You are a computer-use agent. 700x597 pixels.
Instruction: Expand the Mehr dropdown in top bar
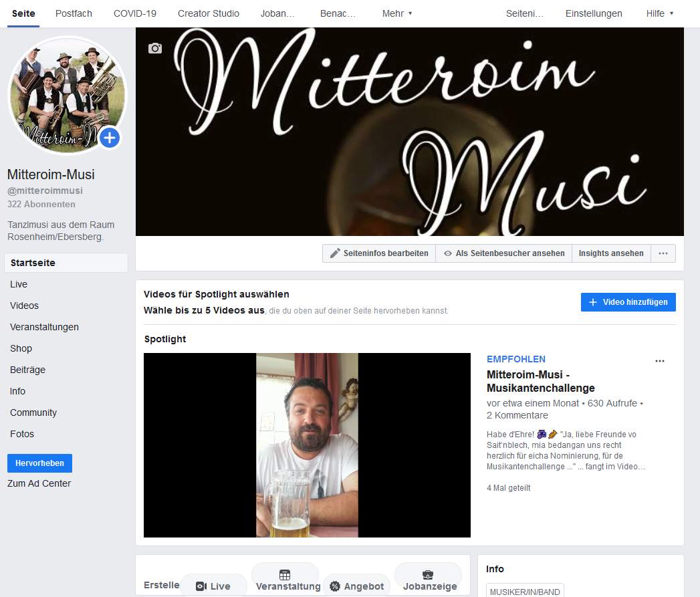(x=397, y=13)
